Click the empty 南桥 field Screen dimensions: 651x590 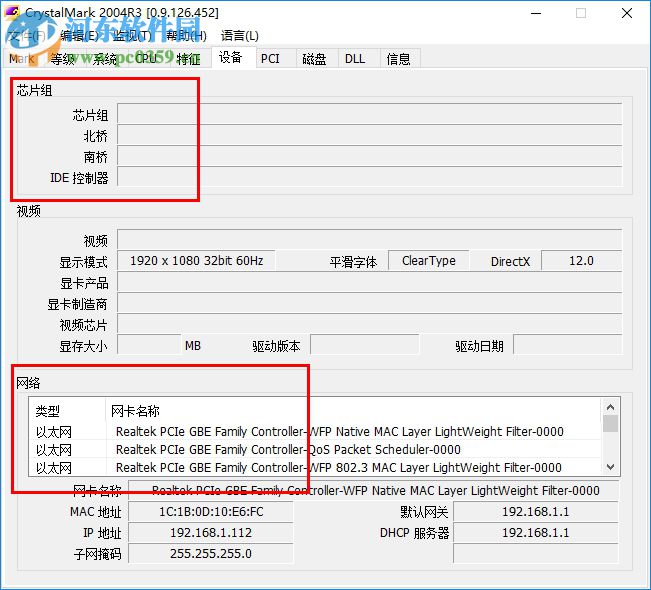point(370,156)
